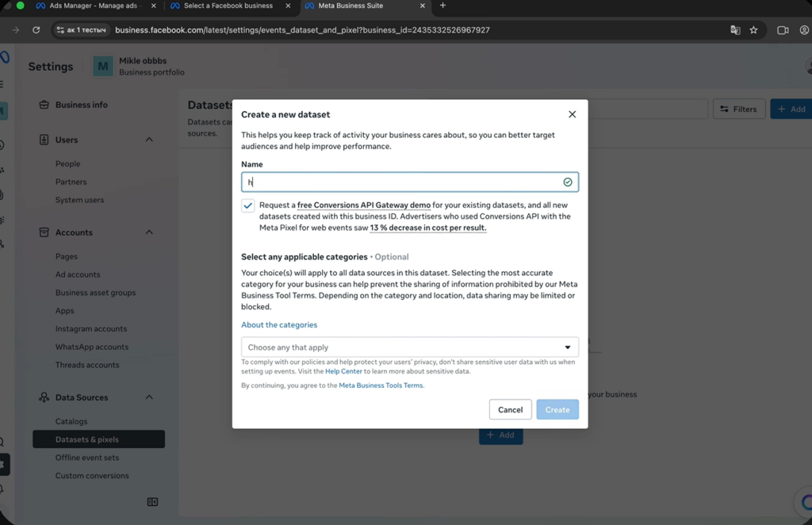Expand the Choose any that apply dropdown
Screen dimensions: 812x525
coord(410,347)
